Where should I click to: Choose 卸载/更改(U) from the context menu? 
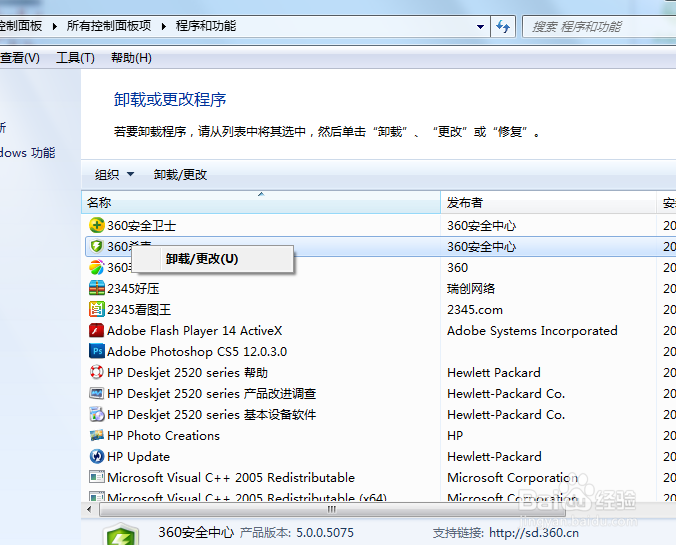pos(213,259)
